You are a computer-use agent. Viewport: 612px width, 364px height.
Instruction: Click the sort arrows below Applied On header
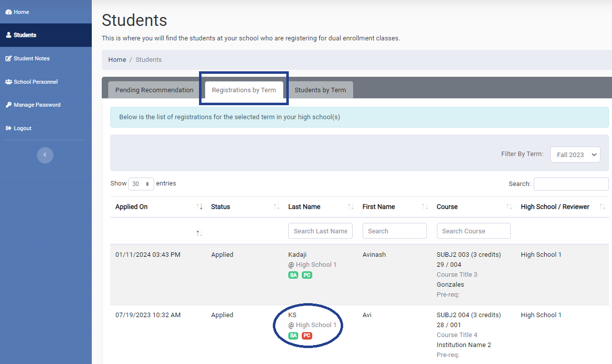click(x=200, y=233)
